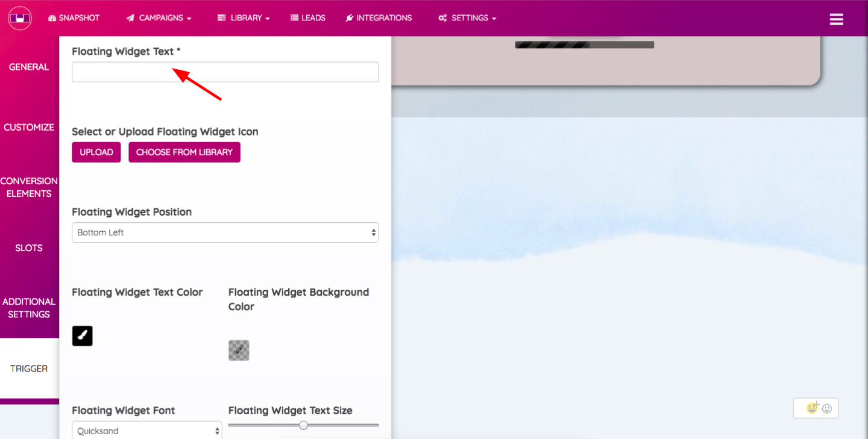The image size is (868, 439).
Task: Open the Floating Widget Position dropdown
Action: (225, 232)
